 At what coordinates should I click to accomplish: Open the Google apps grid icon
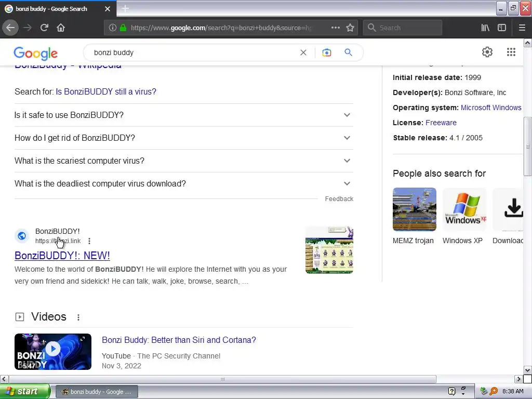[511, 52]
